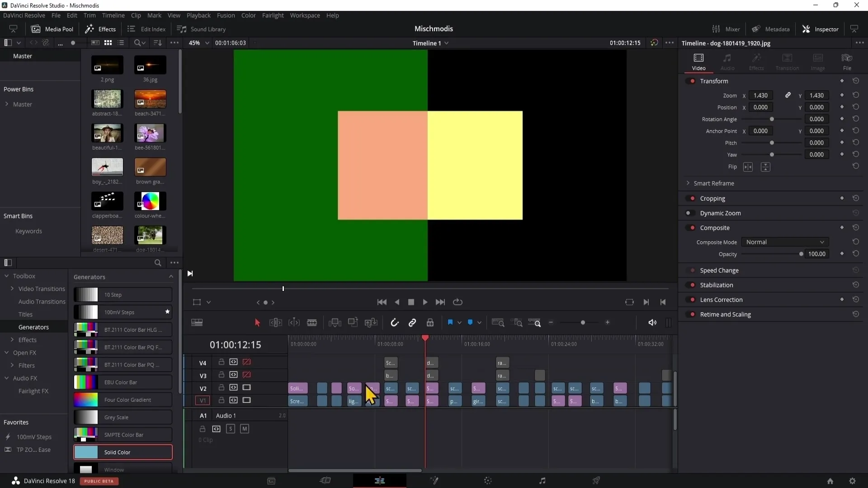Open the Fusion menu in menu bar
Viewport: 868px width, 488px height.
tap(225, 15)
